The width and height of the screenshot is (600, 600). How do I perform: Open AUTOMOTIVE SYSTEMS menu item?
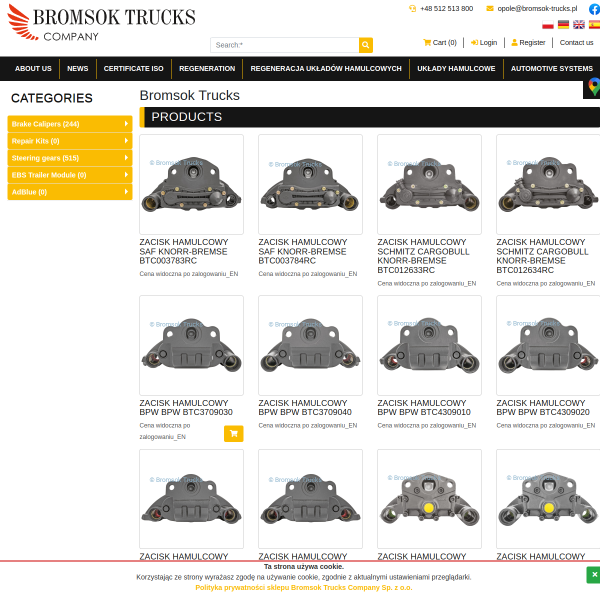[552, 68]
